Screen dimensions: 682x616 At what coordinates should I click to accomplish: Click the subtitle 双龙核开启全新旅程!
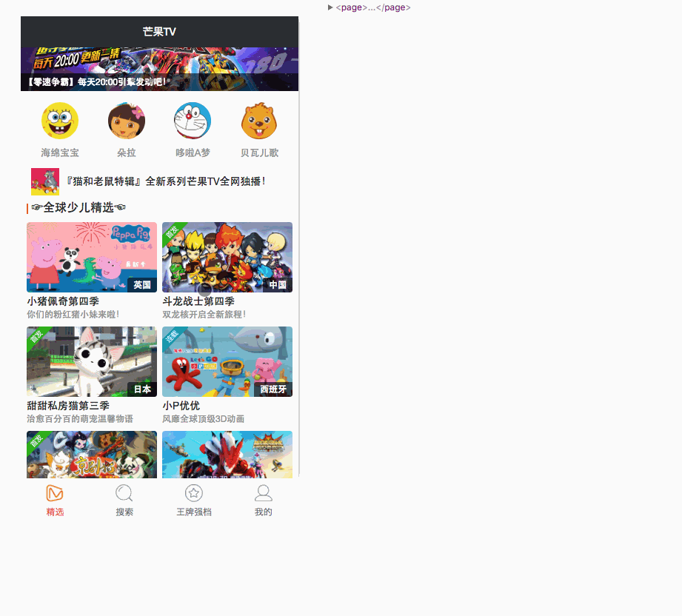click(x=204, y=314)
